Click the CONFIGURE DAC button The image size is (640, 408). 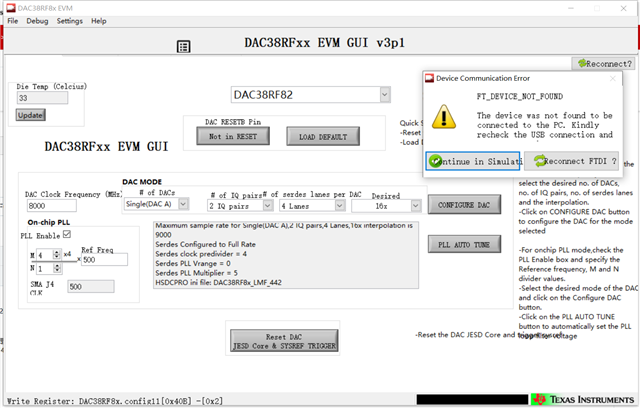coord(464,205)
